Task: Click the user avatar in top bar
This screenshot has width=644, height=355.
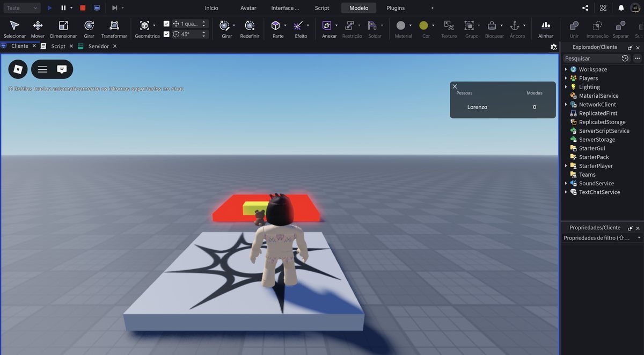Action: pyautogui.click(x=635, y=8)
